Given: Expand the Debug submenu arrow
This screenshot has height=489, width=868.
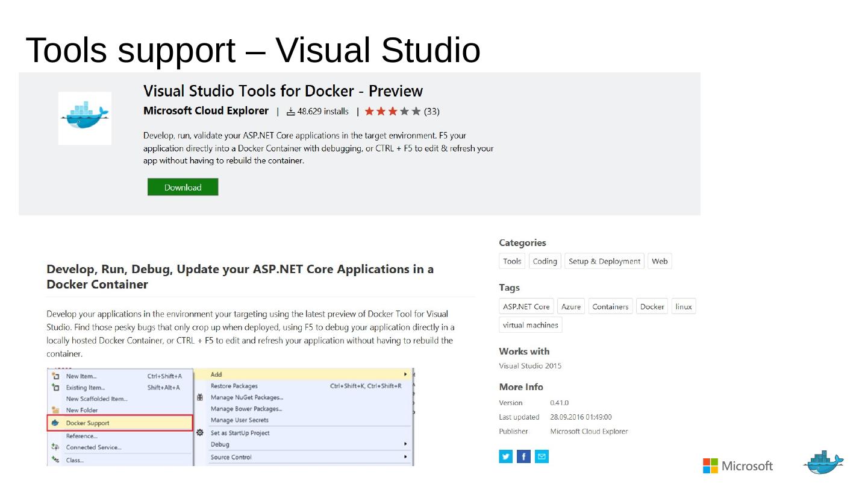Looking at the screenshot, I should pos(405,444).
